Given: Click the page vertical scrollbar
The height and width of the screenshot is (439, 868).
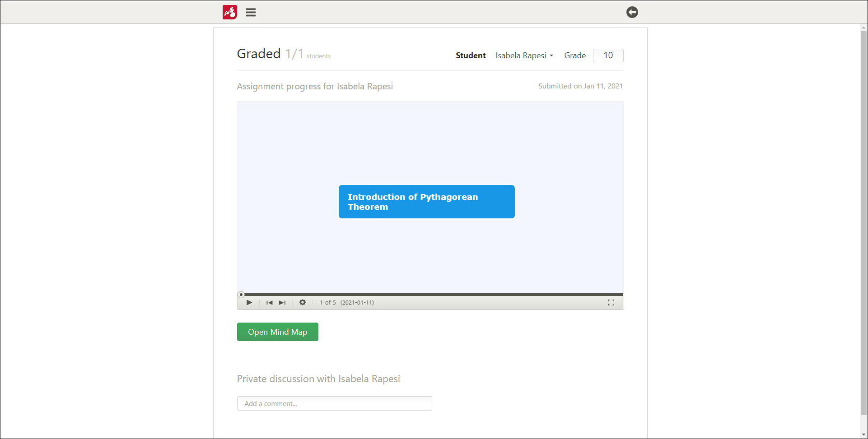Looking at the screenshot, I should click(x=863, y=223).
